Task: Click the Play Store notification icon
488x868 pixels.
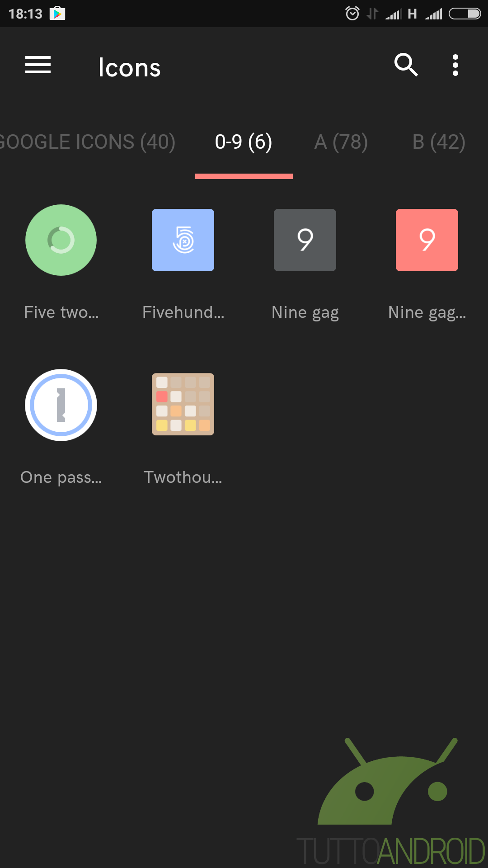Action: pyautogui.click(x=57, y=14)
